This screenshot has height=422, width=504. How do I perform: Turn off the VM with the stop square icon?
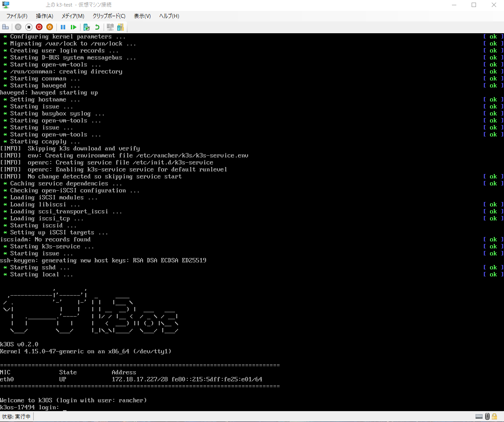pos(28,27)
